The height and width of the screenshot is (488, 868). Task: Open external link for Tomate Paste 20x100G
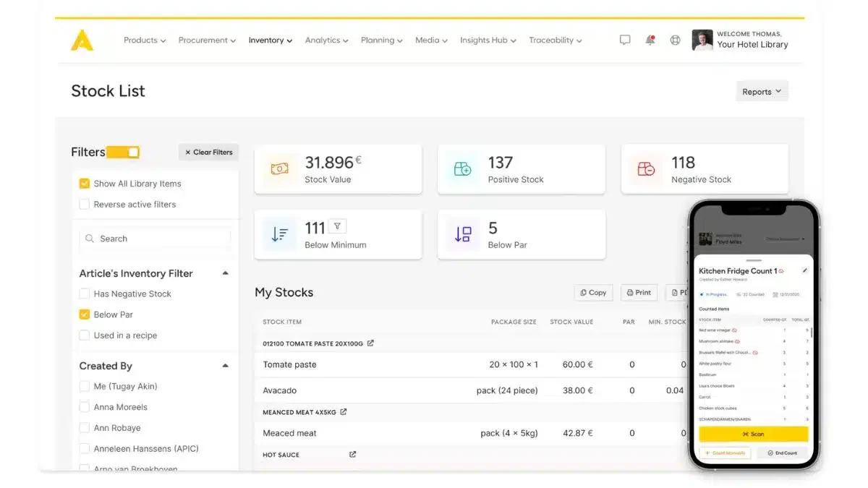[x=370, y=343]
